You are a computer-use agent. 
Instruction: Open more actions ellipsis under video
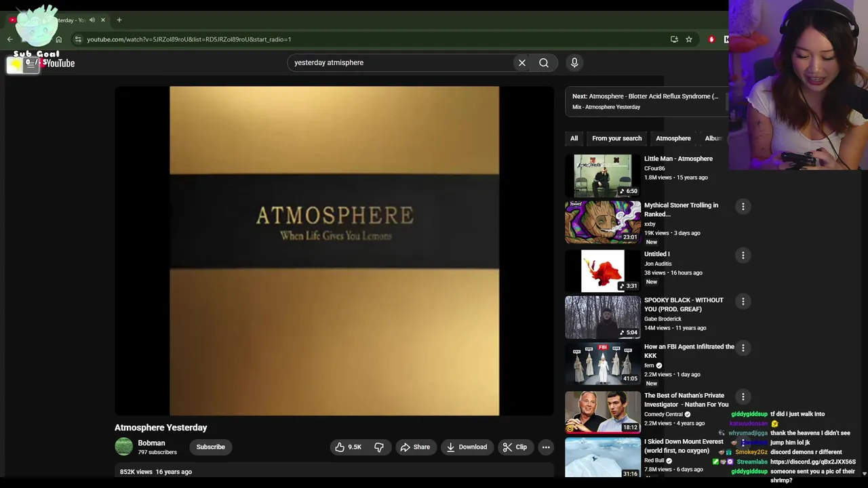(546, 447)
